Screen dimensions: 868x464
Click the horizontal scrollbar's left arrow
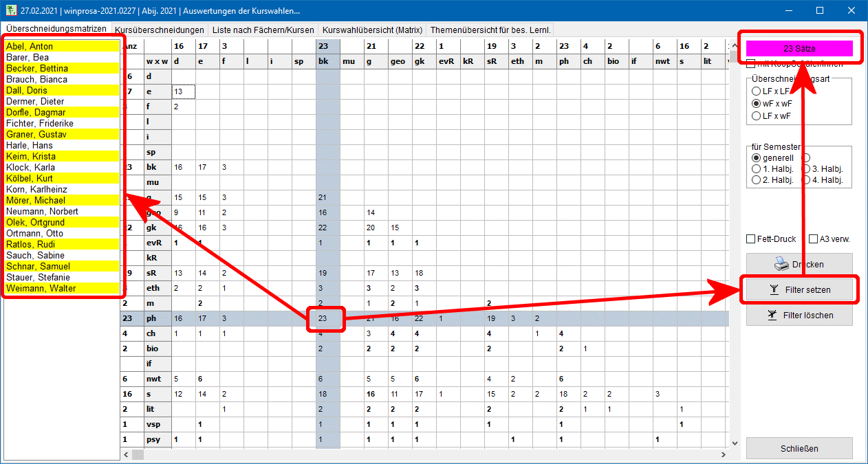pos(126,455)
